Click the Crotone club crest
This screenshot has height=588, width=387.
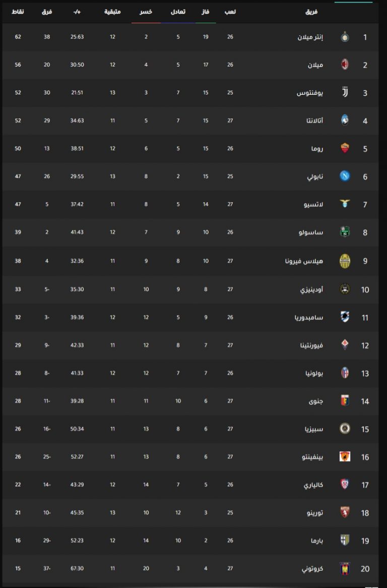pos(345,568)
